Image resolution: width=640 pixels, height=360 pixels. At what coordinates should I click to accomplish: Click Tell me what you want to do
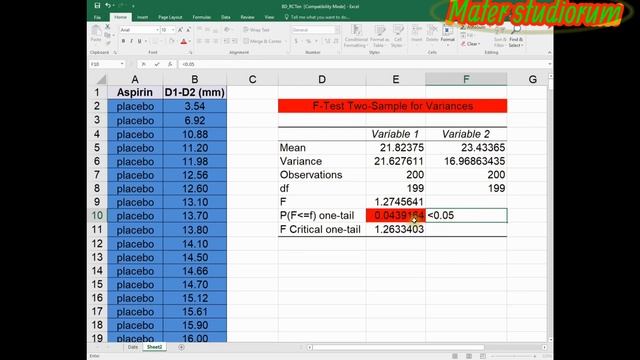click(x=317, y=17)
